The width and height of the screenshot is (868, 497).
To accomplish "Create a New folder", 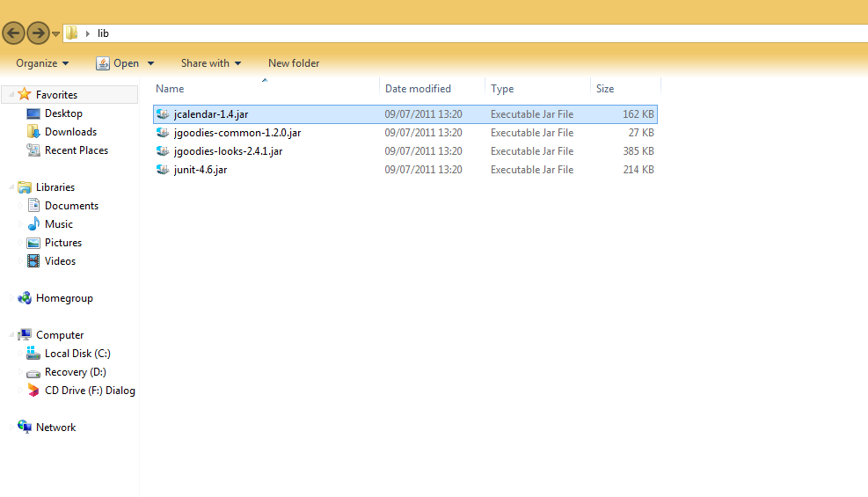I will coord(294,63).
